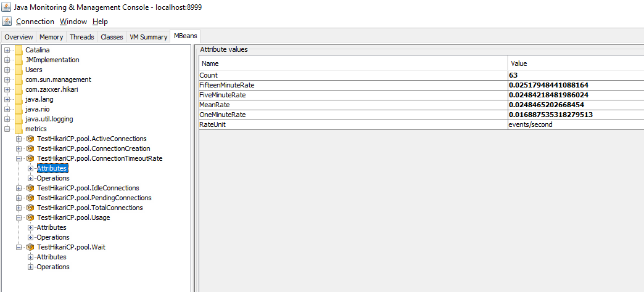Switch to the Threads tab
644x292 pixels.
tap(81, 37)
